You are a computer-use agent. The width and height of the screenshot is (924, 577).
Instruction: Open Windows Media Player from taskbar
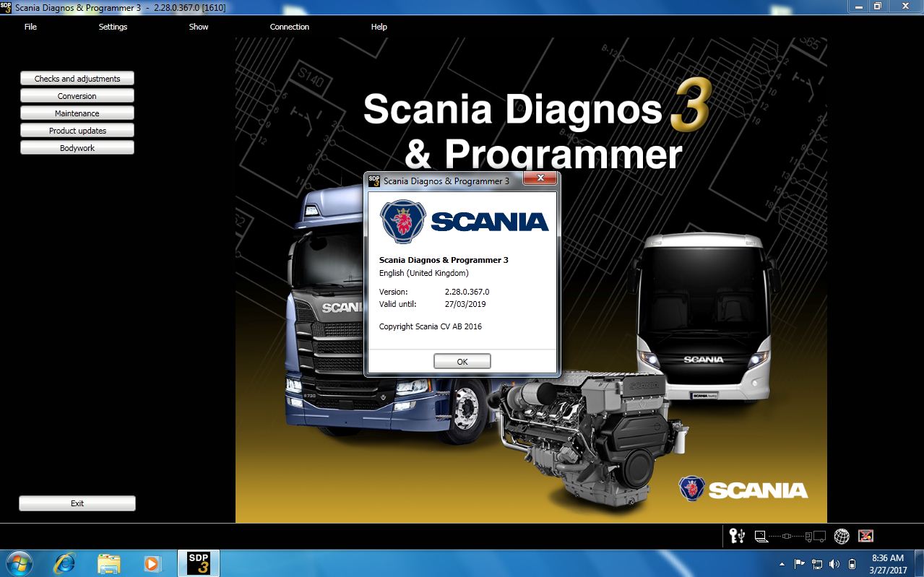152,563
